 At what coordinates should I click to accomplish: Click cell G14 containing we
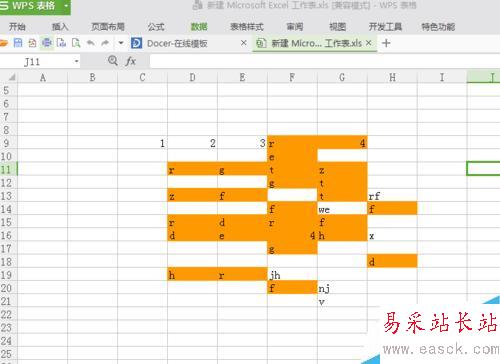click(342, 209)
